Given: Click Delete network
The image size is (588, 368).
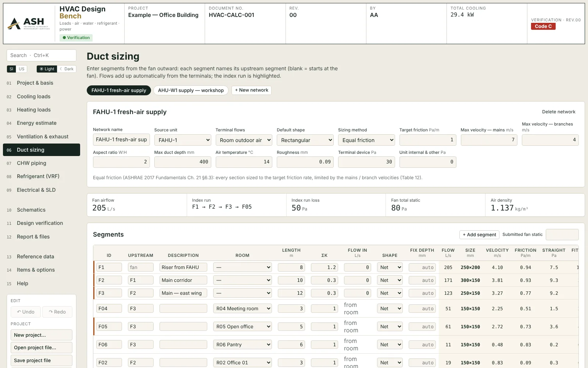Looking at the screenshot, I should [559, 112].
